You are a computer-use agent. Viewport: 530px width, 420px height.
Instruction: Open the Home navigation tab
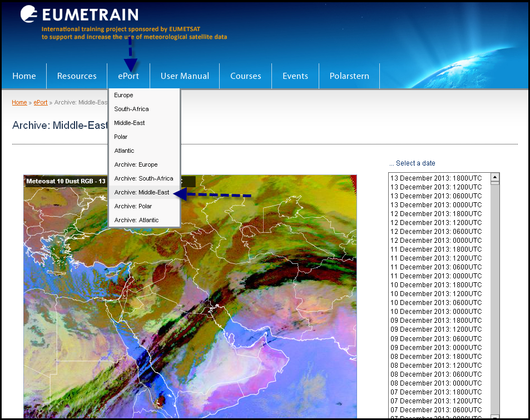(x=24, y=76)
